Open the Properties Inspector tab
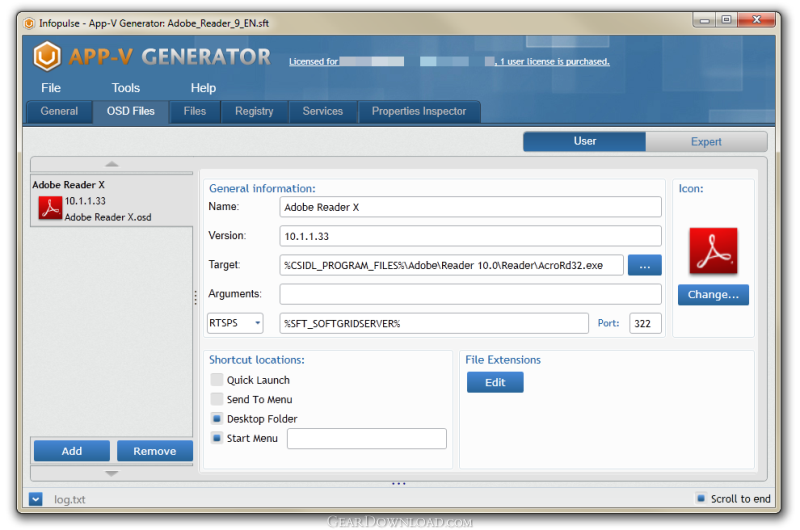This screenshot has height=530, width=800. coord(419,111)
